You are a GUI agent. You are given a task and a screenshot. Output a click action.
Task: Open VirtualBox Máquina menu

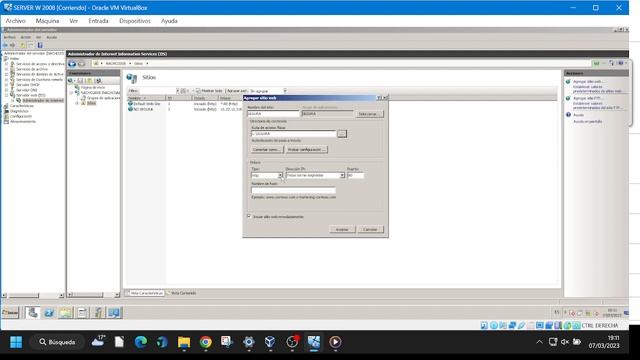click(x=47, y=21)
